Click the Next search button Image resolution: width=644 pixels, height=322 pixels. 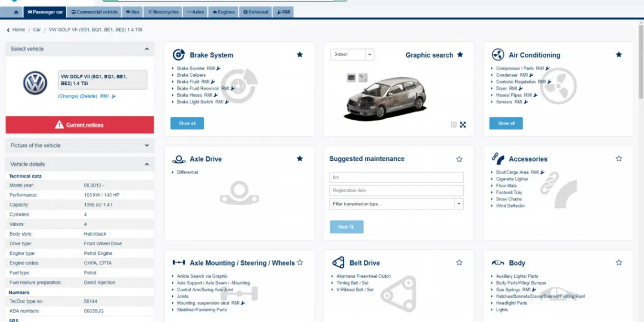[x=347, y=227]
